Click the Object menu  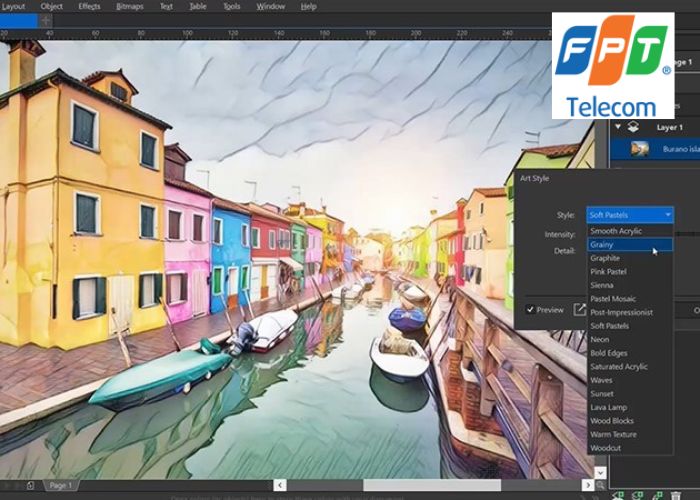[x=52, y=6]
